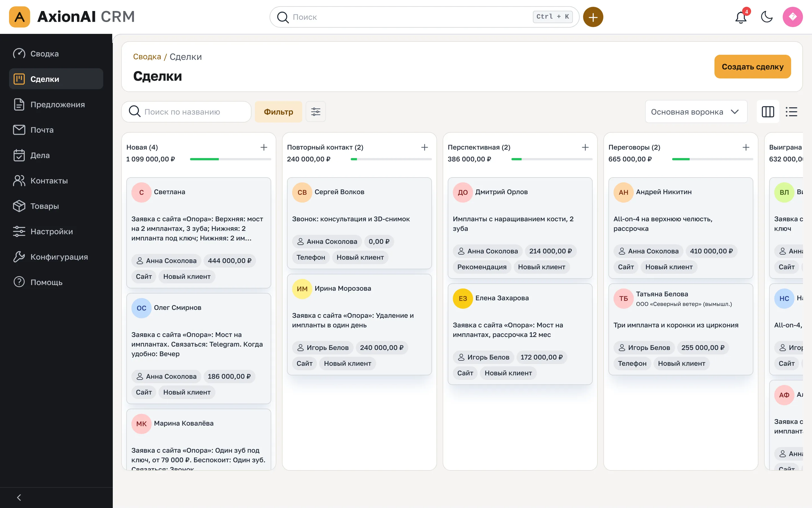Click the ТБ avatar of Татьяна Белова
Screen dimensions: 812x508
point(623,298)
